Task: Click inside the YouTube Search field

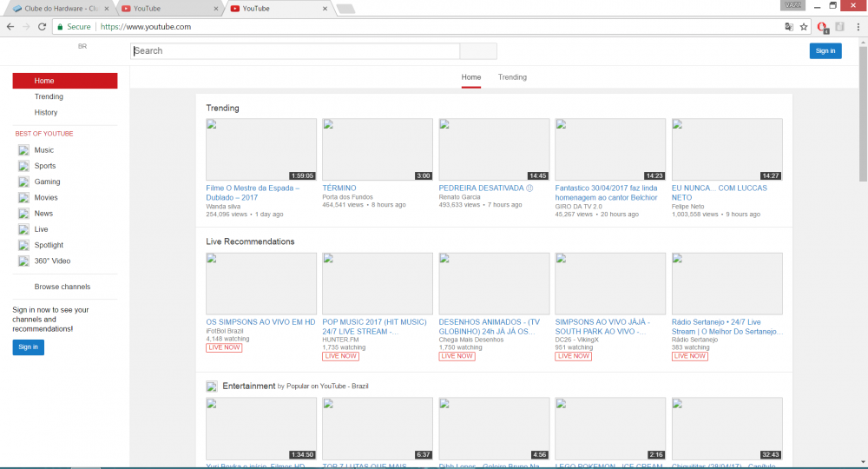Action: point(295,51)
